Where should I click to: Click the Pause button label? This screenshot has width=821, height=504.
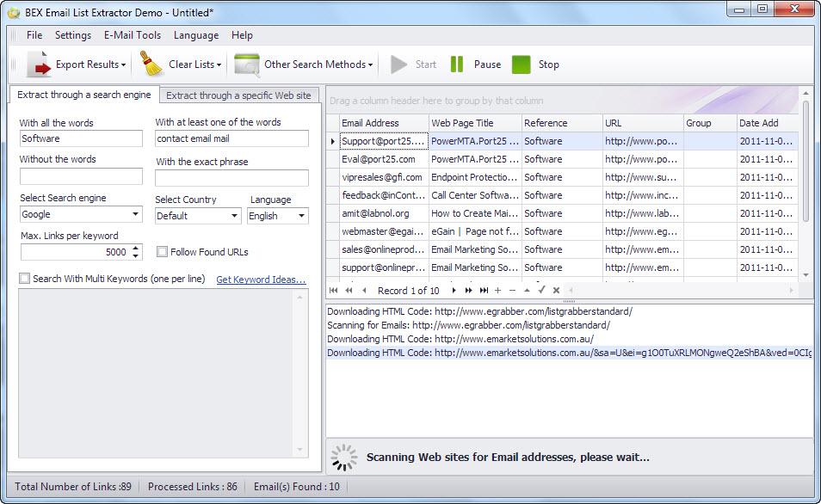click(487, 65)
